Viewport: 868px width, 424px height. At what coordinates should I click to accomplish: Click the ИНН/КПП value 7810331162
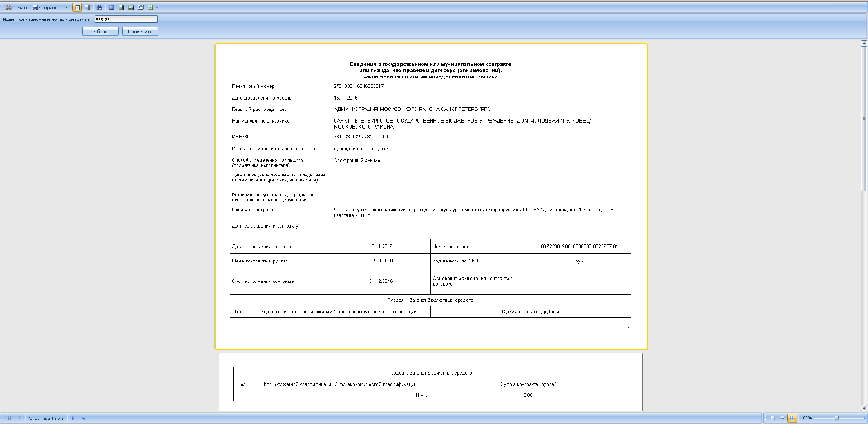(346, 137)
